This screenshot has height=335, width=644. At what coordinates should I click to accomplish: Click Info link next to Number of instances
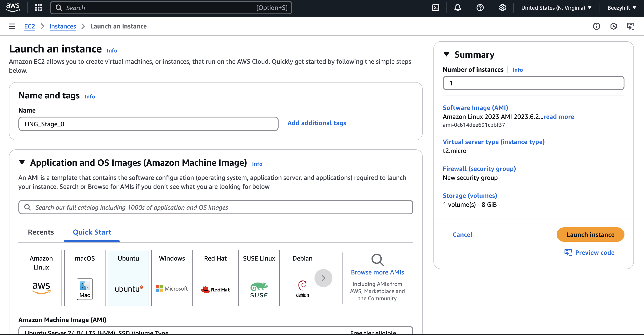coord(517,70)
